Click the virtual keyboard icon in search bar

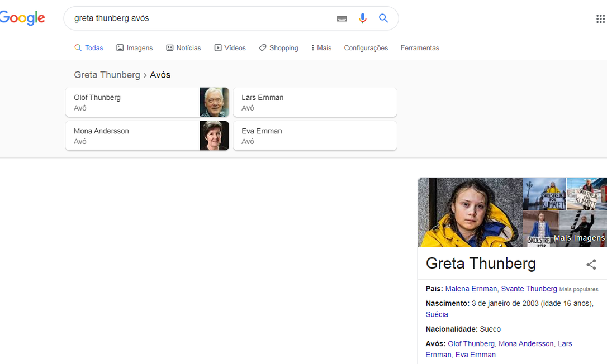[x=342, y=18]
